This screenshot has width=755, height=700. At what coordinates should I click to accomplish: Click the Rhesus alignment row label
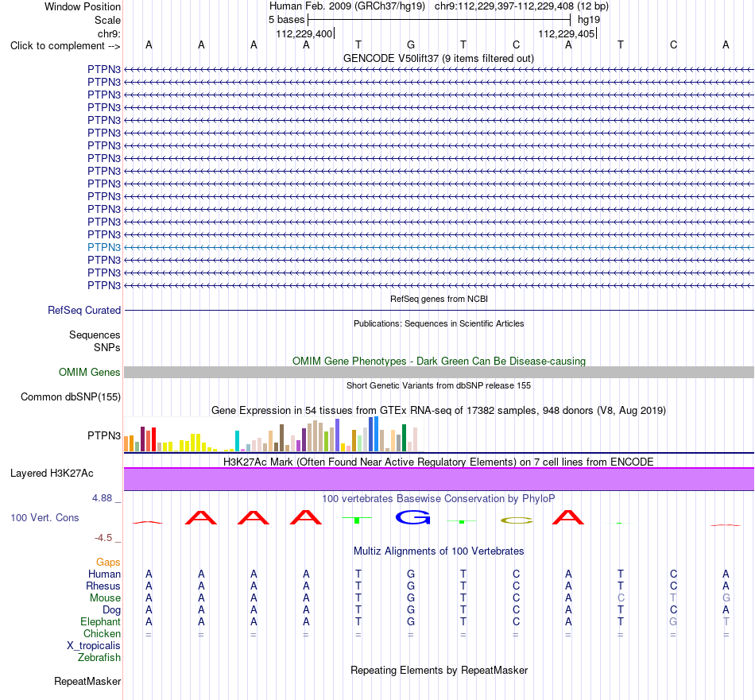click(103, 586)
